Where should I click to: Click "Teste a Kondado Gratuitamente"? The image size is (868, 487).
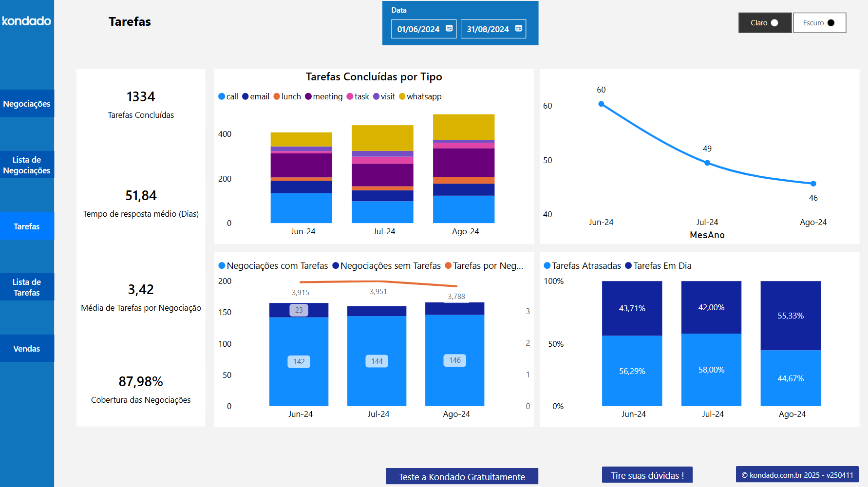tap(462, 476)
